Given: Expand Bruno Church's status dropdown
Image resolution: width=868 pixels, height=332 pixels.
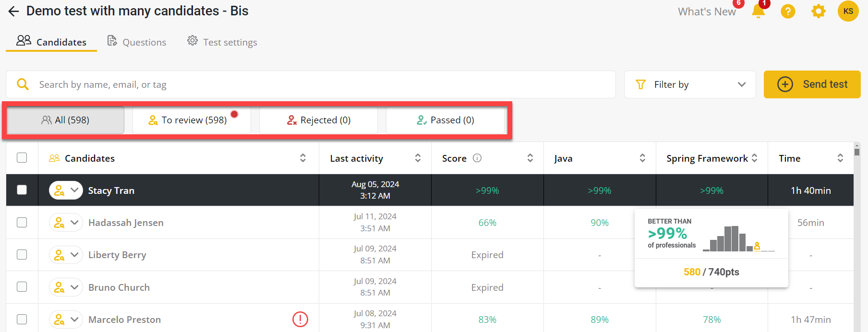Looking at the screenshot, I should (x=74, y=287).
